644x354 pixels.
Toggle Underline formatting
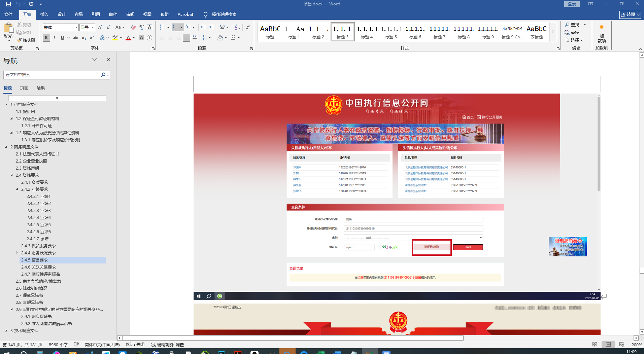[x=62, y=38]
